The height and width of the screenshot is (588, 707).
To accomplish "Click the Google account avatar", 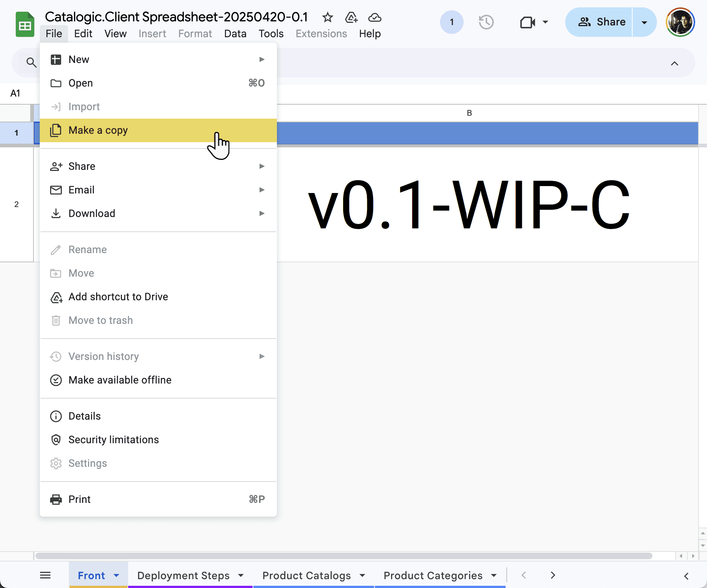I will 680,22.
